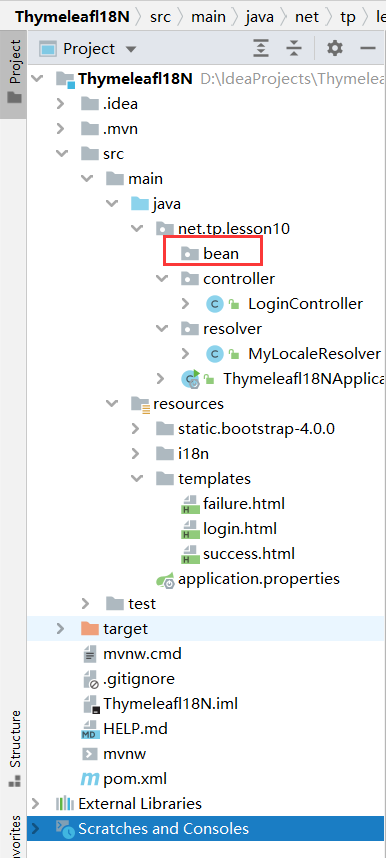Collapse the resolver package arrow

[x=162, y=329]
